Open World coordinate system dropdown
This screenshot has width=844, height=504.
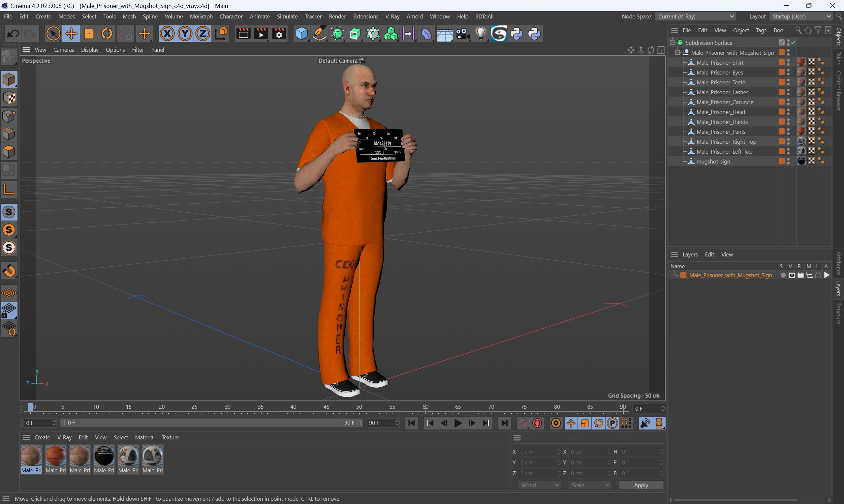click(539, 485)
